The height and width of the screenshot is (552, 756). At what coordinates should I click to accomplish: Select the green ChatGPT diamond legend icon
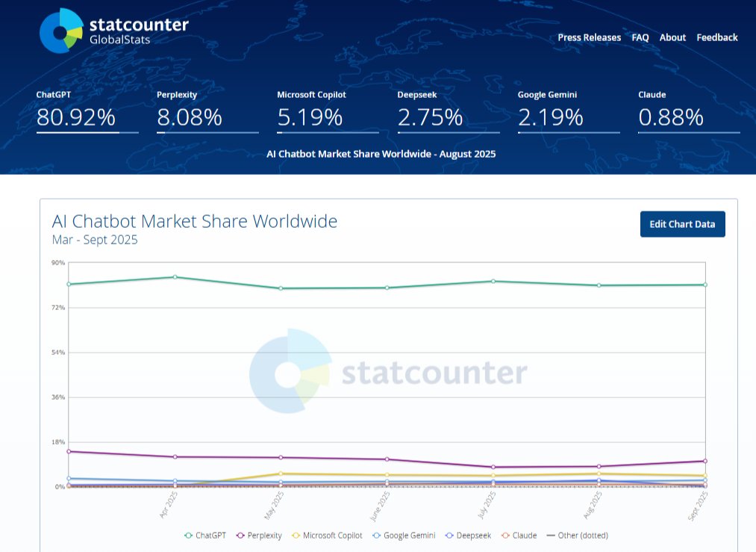pos(188,536)
